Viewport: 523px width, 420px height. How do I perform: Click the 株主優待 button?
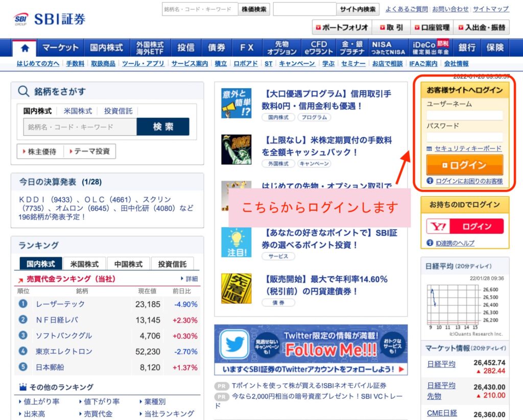[x=40, y=152]
